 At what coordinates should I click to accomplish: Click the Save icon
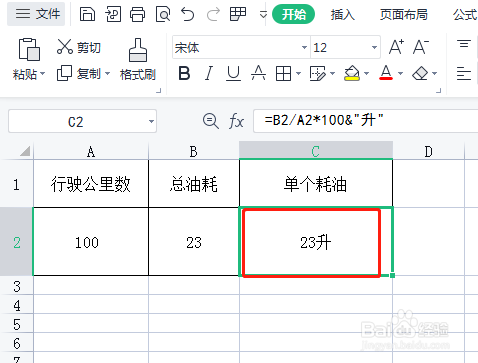click(x=87, y=14)
